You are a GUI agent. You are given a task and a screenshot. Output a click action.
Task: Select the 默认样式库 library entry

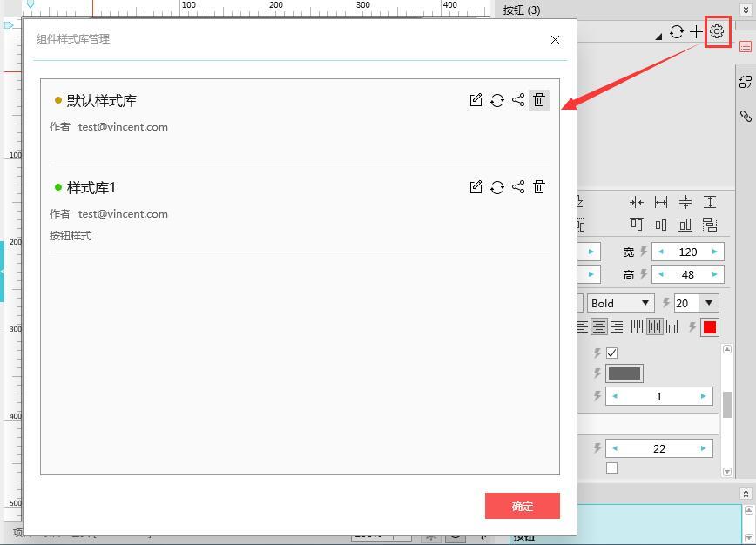[101, 100]
